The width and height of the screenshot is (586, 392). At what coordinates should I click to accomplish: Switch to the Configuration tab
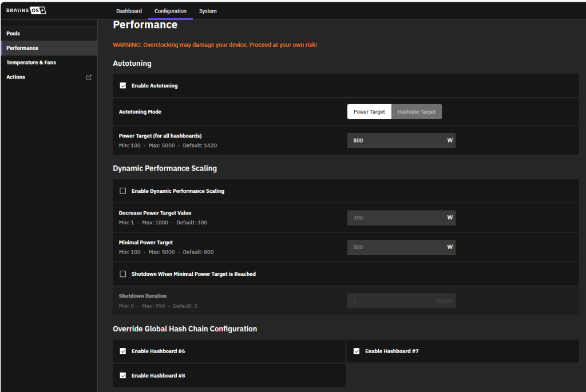coord(171,11)
